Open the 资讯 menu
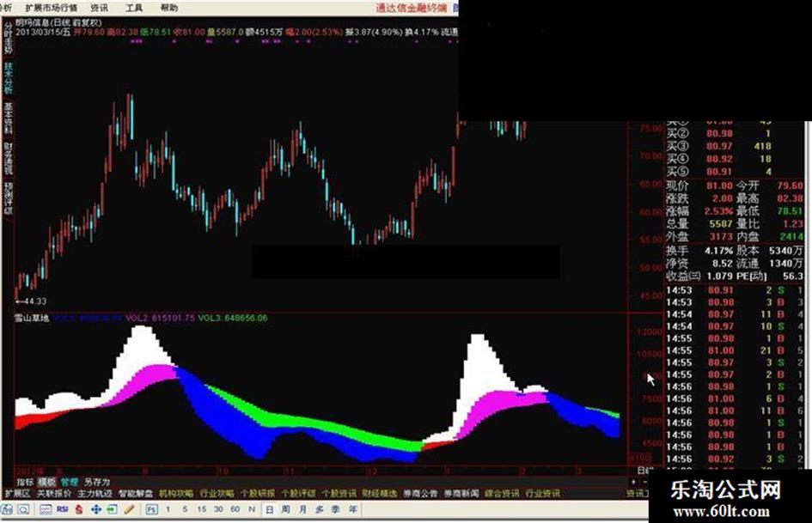Screen dimensions: 812x523 click(100, 8)
